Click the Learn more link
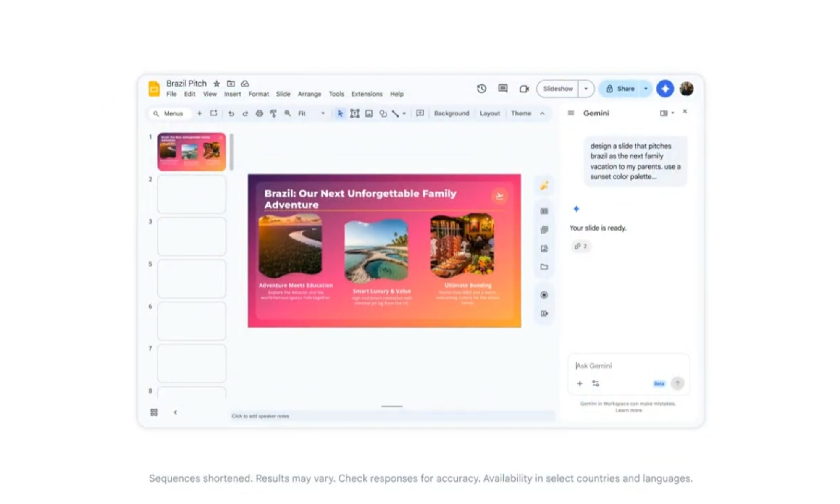Viewport: 840px width, 504px height. (629, 410)
